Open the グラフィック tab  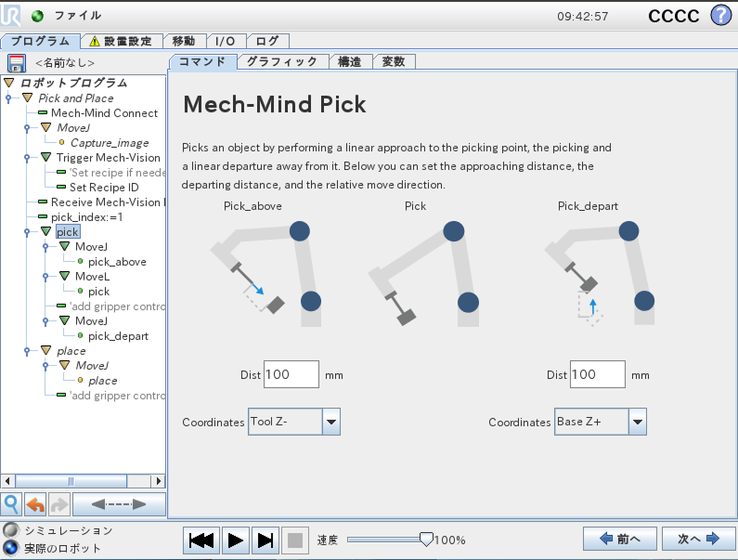(282, 61)
